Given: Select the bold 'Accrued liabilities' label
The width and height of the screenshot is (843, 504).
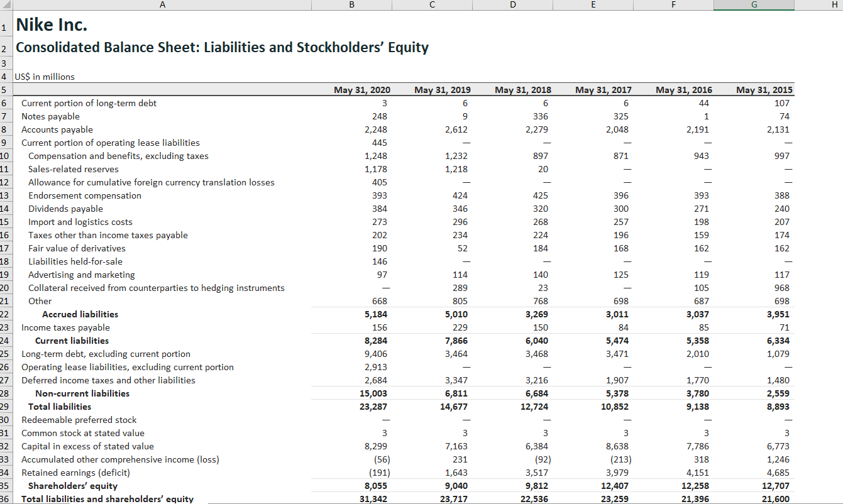Looking at the screenshot, I should [80, 314].
